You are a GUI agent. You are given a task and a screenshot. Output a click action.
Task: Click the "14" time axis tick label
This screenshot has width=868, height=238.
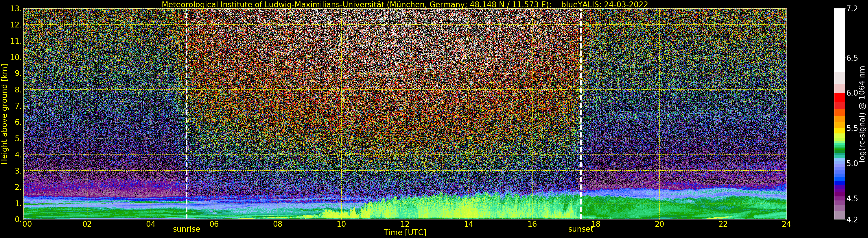click(x=468, y=224)
